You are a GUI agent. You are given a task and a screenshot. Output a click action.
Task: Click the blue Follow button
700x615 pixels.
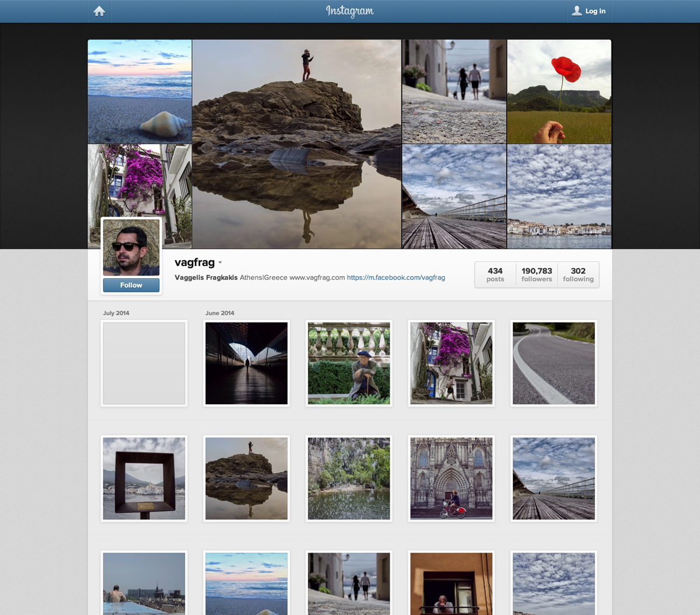[131, 285]
